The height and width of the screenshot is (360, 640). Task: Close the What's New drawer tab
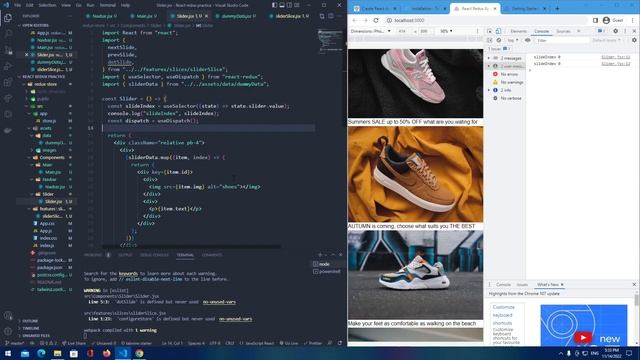(x=562, y=284)
